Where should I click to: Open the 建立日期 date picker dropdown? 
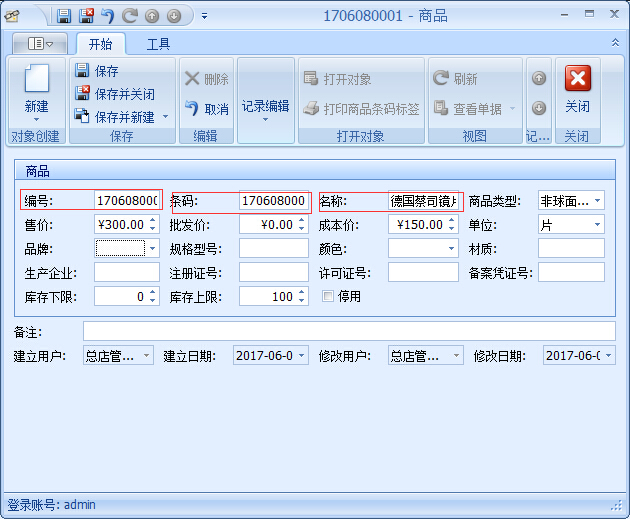[x=302, y=356]
